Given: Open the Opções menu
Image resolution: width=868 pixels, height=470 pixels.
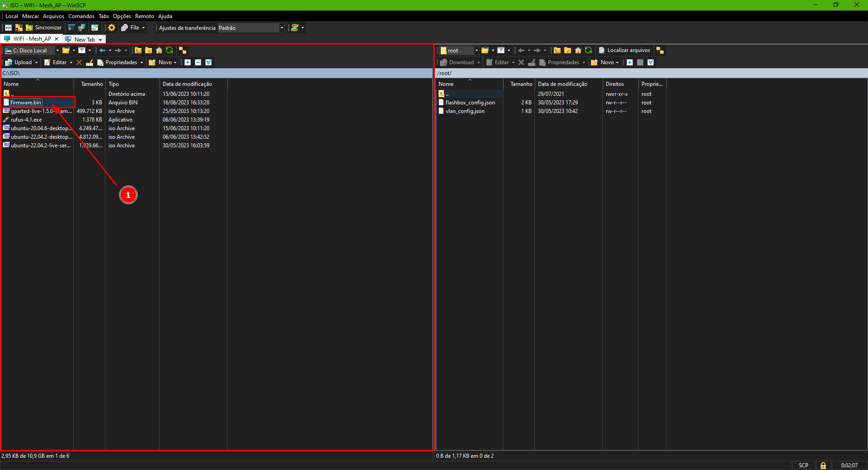Looking at the screenshot, I should (122, 16).
